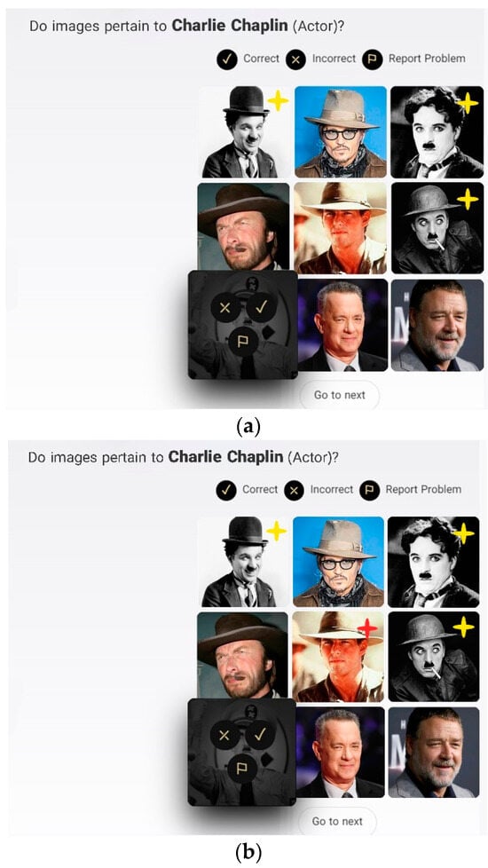Click the Correct checkmark legend icon in panel (b)
The image size is (488, 868).
point(226,490)
